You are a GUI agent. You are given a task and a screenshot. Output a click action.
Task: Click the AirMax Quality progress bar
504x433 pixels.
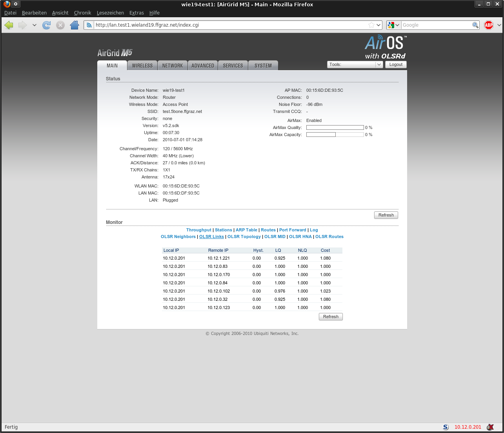[x=335, y=128]
